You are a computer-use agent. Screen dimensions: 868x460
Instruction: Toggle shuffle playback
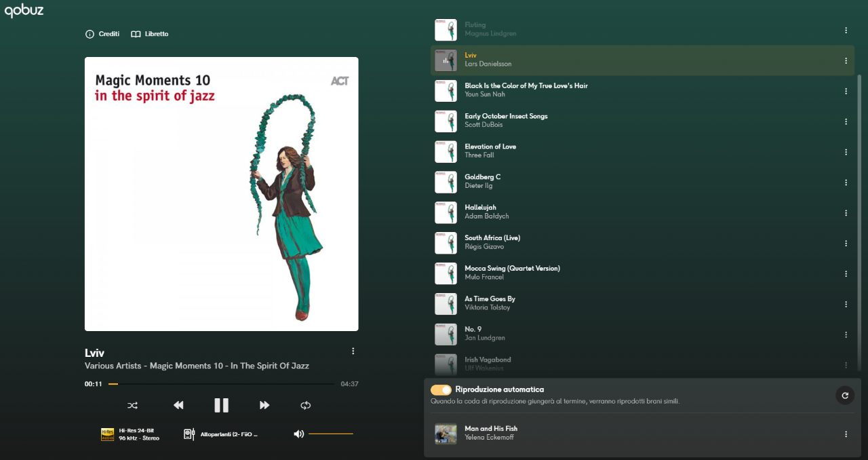pyautogui.click(x=132, y=405)
